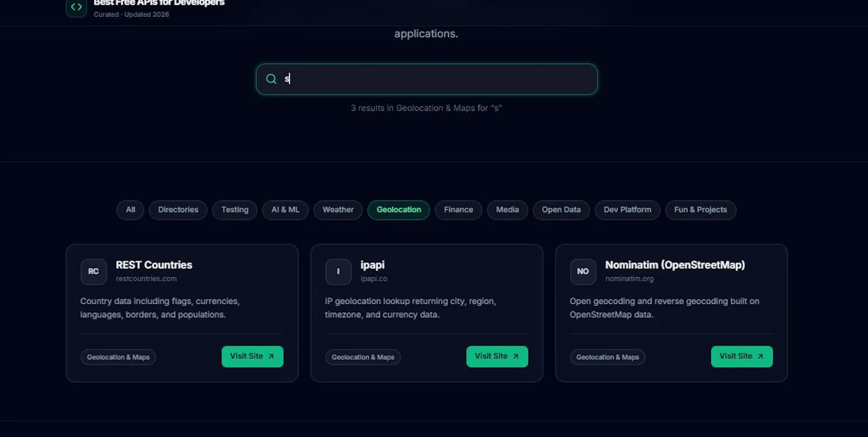Select the Fun & Projects category filter
The height and width of the screenshot is (437, 868).
(x=701, y=210)
